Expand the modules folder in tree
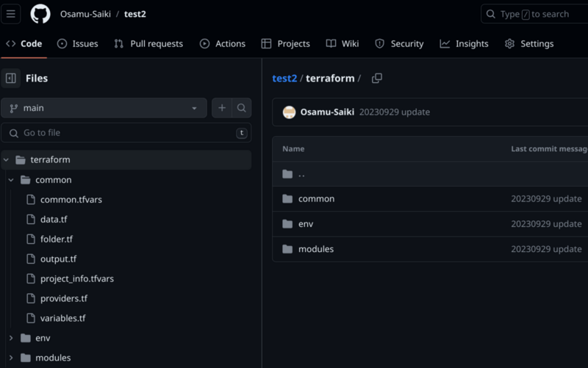588x368 pixels. pyautogui.click(x=11, y=358)
